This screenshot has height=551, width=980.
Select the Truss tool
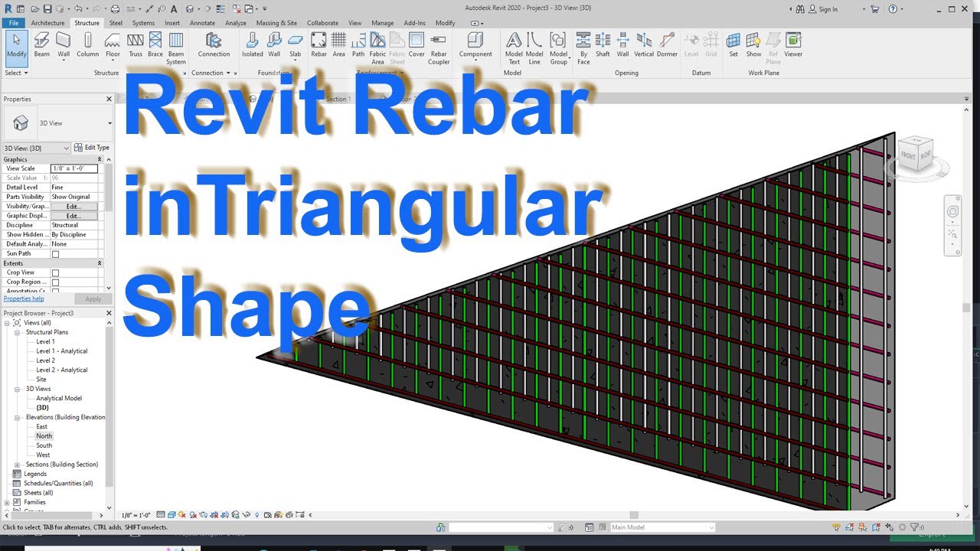[136, 45]
